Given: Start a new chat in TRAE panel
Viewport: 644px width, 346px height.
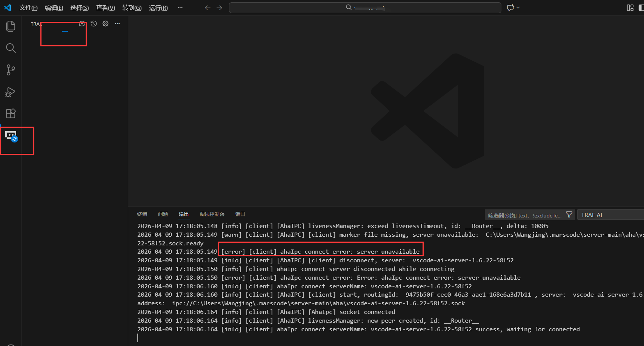Looking at the screenshot, I should click(82, 24).
